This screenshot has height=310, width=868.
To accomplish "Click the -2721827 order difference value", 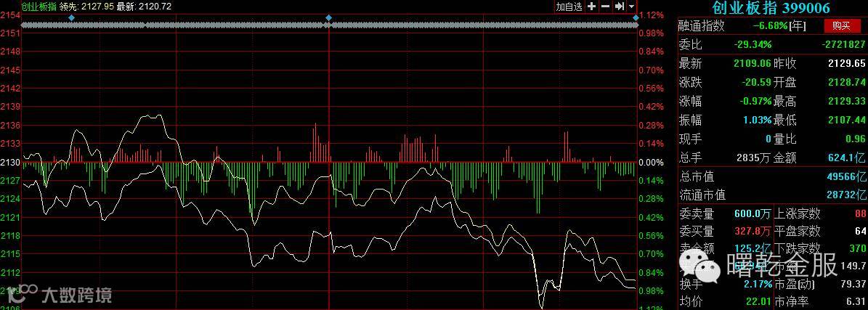I will 843,45.
